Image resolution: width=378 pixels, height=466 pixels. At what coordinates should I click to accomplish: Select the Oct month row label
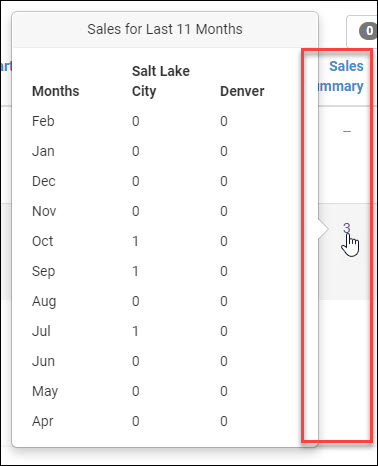click(x=42, y=241)
